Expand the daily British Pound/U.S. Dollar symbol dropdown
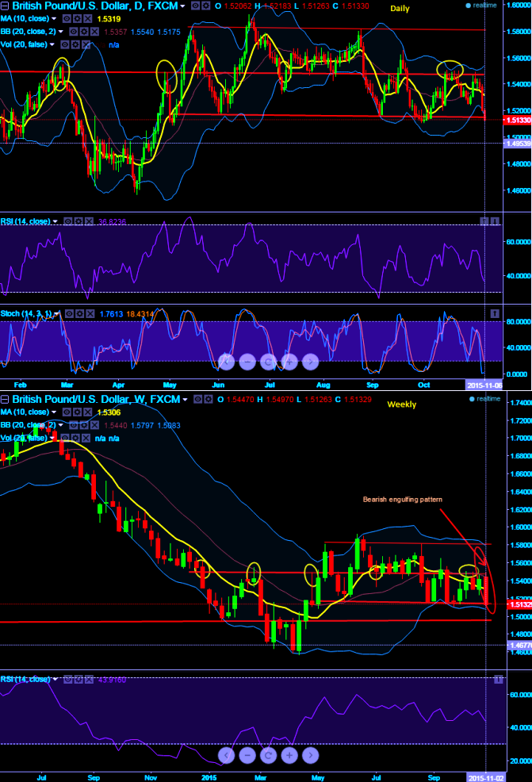 point(183,6)
